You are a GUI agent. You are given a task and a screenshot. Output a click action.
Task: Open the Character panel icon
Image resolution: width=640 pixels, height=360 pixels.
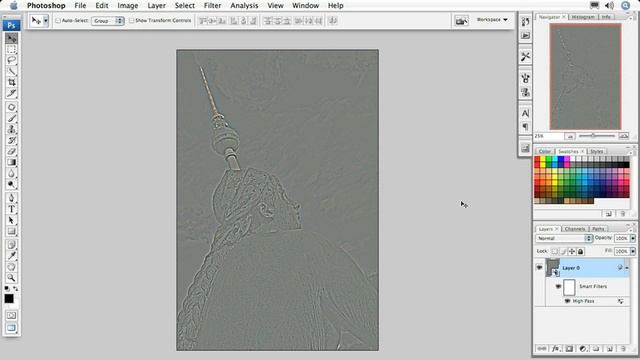pyautogui.click(x=525, y=113)
